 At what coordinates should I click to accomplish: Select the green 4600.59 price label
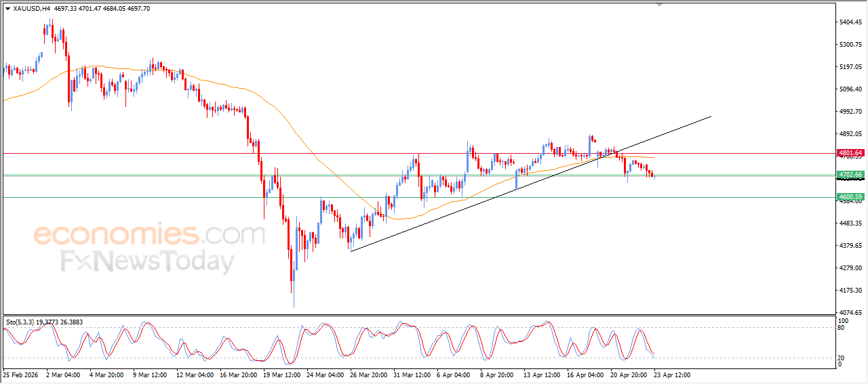coord(850,197)
